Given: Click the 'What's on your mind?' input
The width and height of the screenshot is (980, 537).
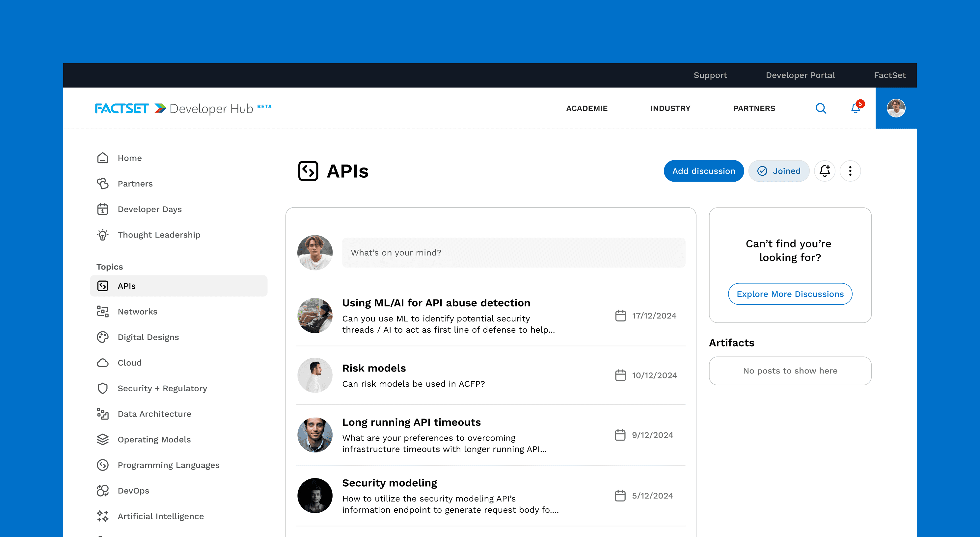Looking at the screenshot, I should 514,253.
